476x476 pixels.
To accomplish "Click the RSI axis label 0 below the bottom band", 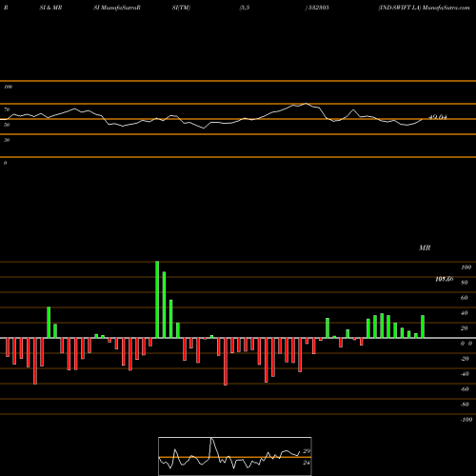I will (5, 163).
